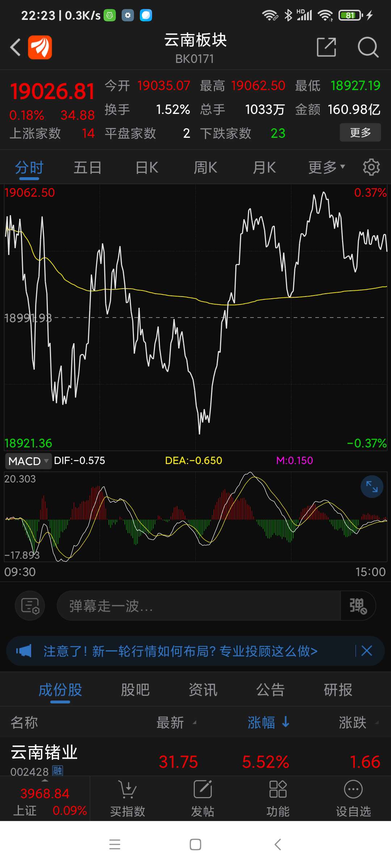Tap the 名称 column header
The image size is (391, 868).
click(x=24, y=723)
